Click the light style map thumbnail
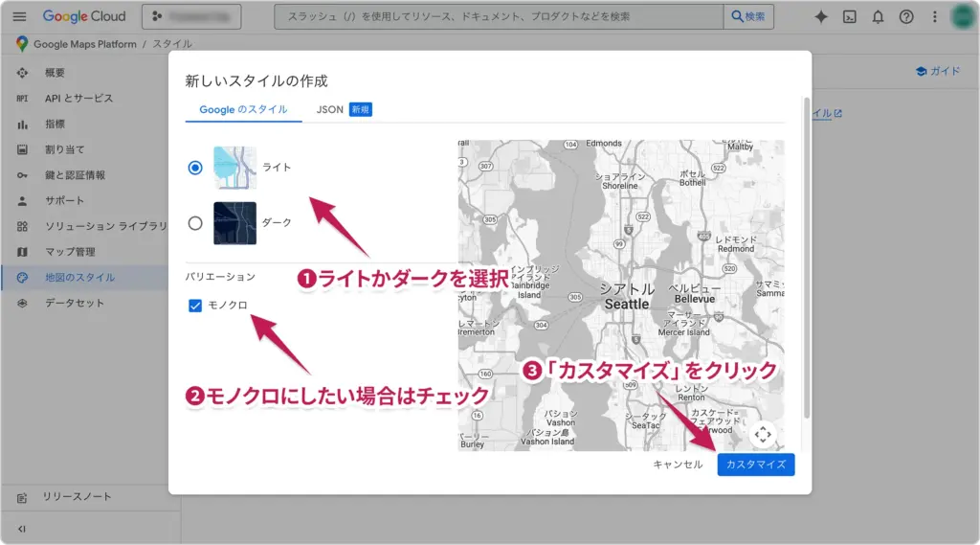This screenshot has height=545, width=980. point(234,168)
